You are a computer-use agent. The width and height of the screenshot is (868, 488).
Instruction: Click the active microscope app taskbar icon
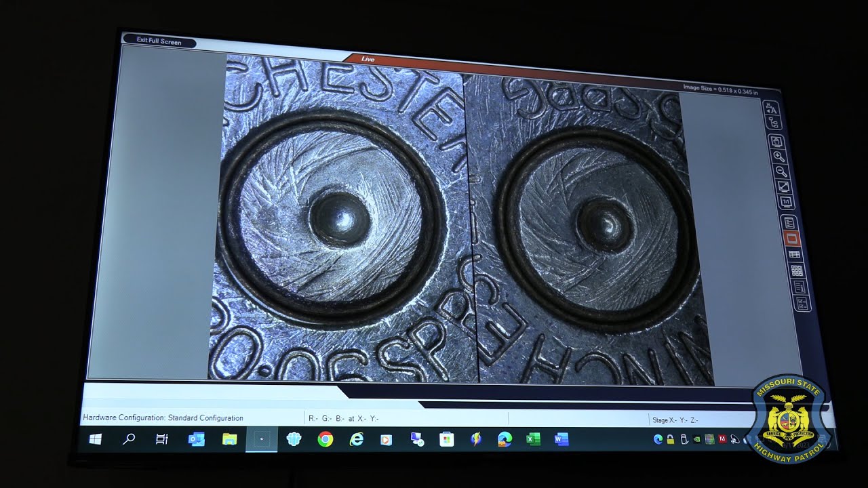pos(262,440)
